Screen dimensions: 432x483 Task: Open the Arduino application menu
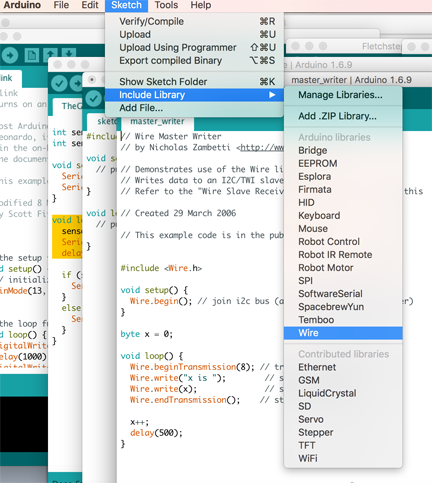click(x=22, y=5)
